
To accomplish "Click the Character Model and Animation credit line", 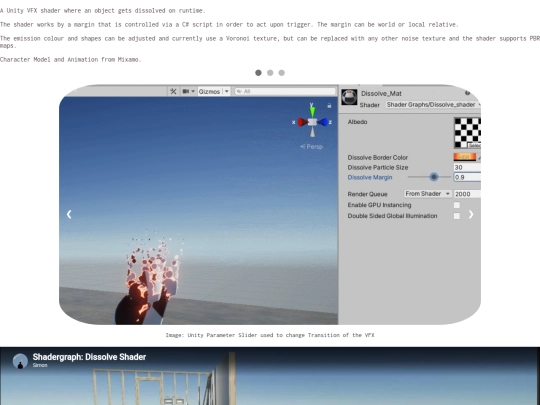I will [71, 60].
